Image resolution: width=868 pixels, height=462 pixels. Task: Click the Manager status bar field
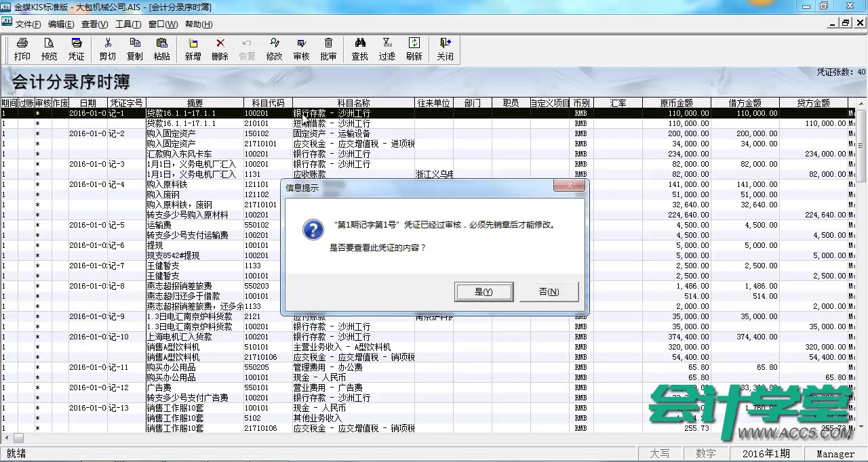[x=835, y=453]
